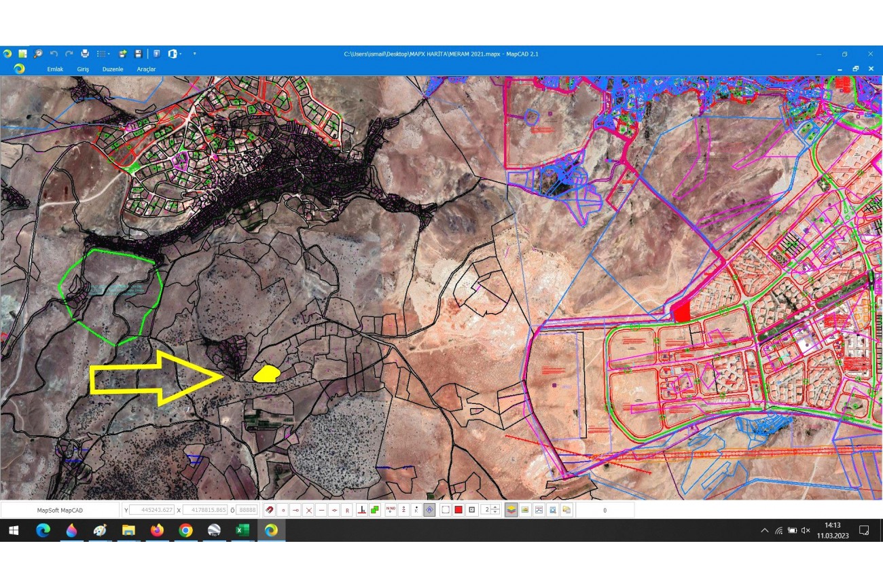Image resolution: width=883 pixels, height=588 pixels.
Task: Open the Office export dropdown arrow
Action: (180, 54)
